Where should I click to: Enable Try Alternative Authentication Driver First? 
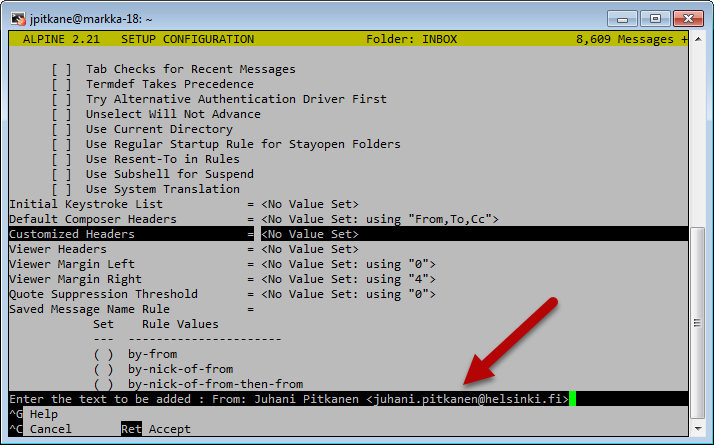(x=61, y=99)
